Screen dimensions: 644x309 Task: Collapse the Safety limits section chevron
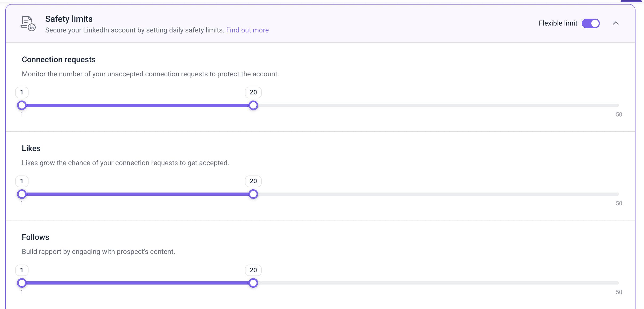click(x=616, y=23)
